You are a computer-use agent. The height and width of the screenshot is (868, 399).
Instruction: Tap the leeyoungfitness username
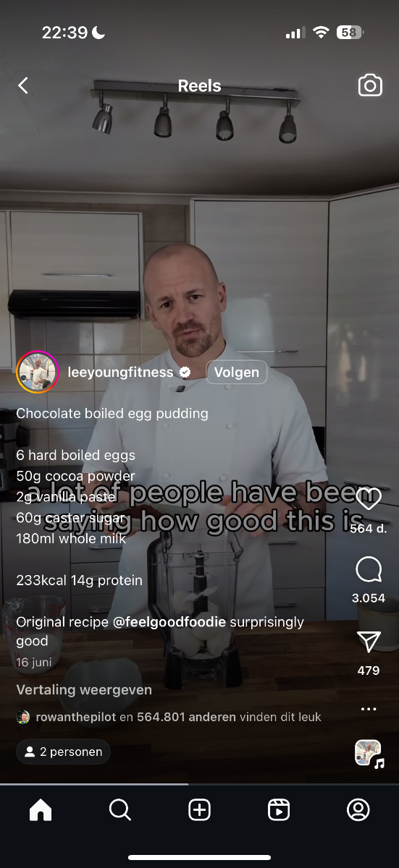[120, 373]
